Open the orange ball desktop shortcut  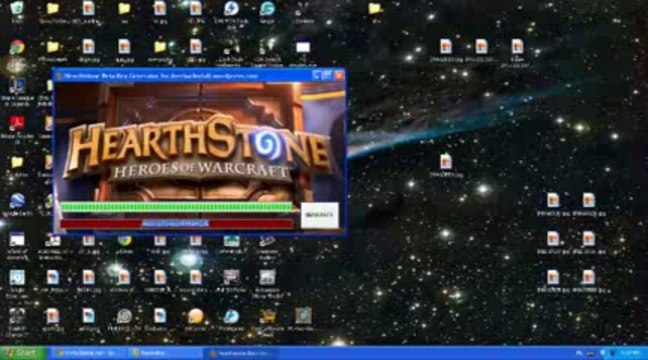point(195,317)
